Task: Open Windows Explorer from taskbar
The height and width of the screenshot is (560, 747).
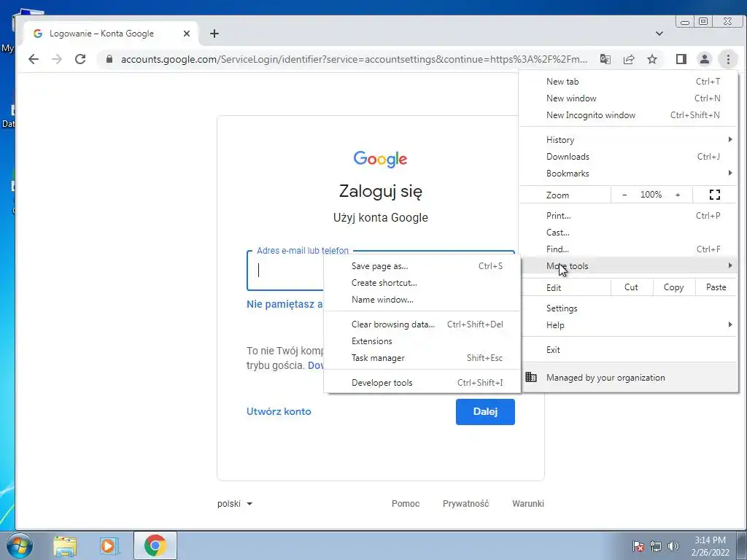Action: 65,546
